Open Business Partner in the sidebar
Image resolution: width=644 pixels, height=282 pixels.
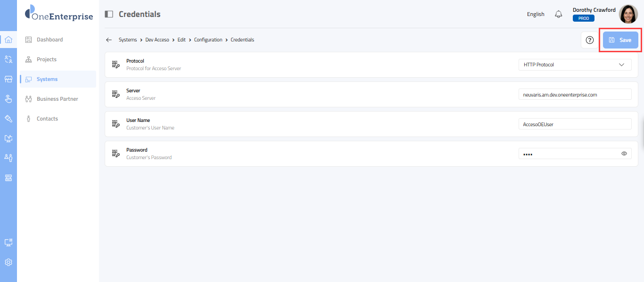[57, 99]
